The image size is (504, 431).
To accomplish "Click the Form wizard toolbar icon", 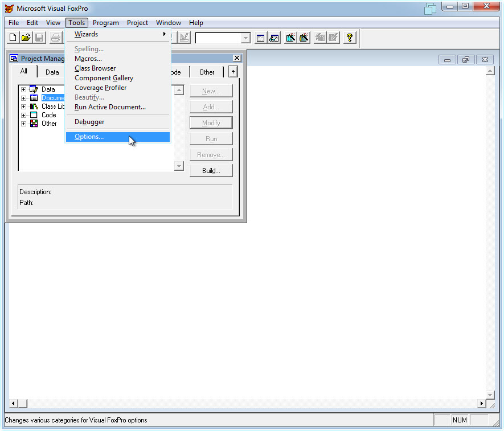I will pos(290,38).
